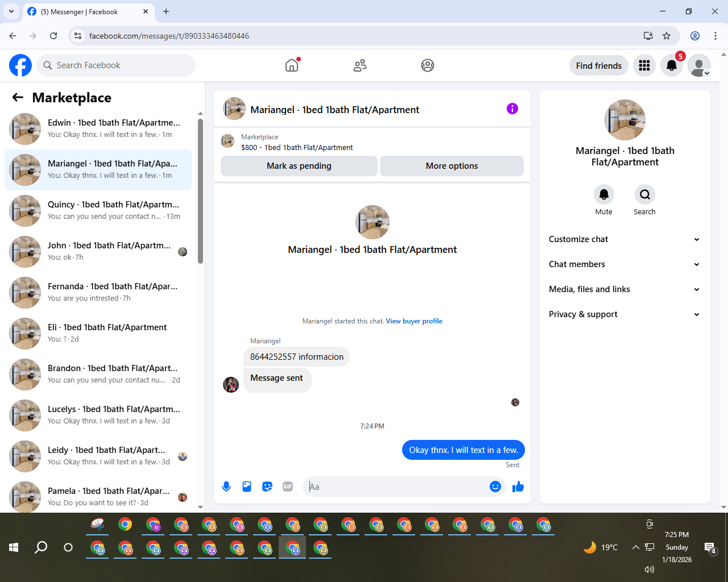
Task: Click the Facebook logo icon
Action: pos(20,65)
